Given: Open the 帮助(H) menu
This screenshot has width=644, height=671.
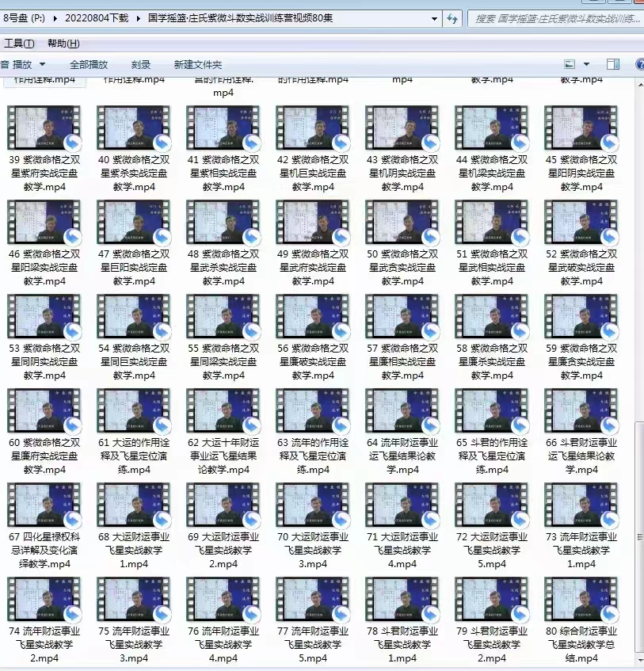Looking at the screenshot, I should [63, 43].
